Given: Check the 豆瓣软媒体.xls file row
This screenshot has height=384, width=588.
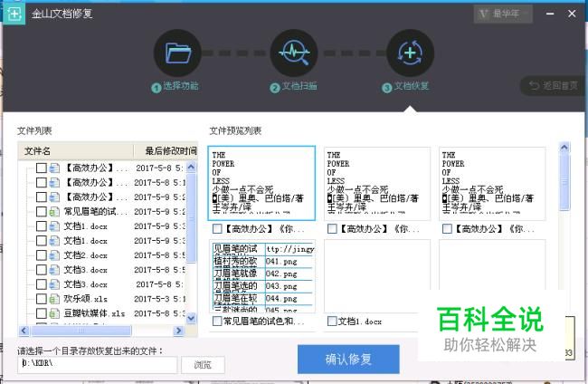Looking at the screenshot, I should tap(42, 313).
